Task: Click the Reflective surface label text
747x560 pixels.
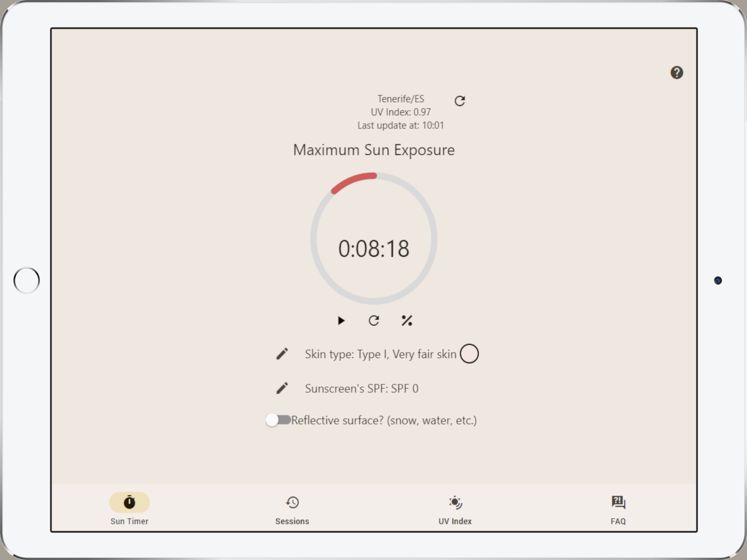Action: point(384,421)
